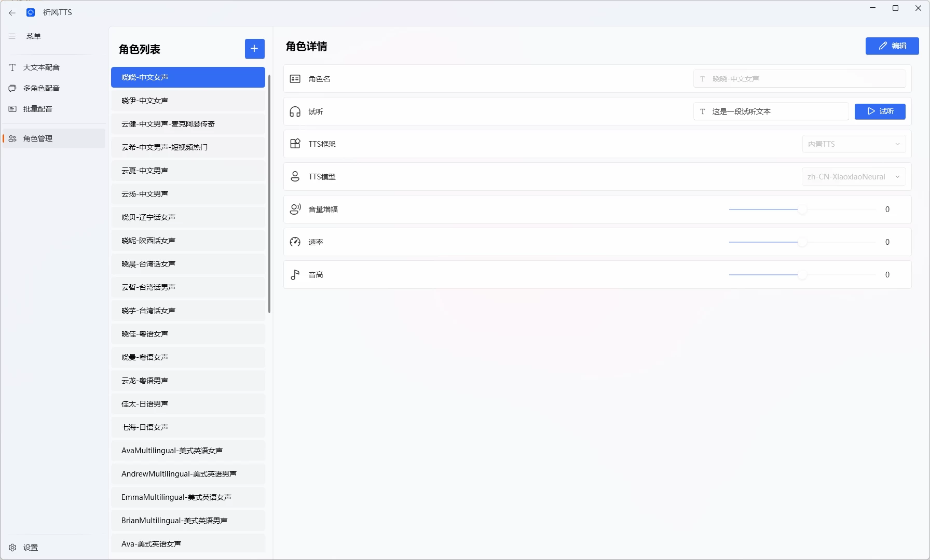Click the 编辑 button
930x560 pixels.
click(892, 46)
